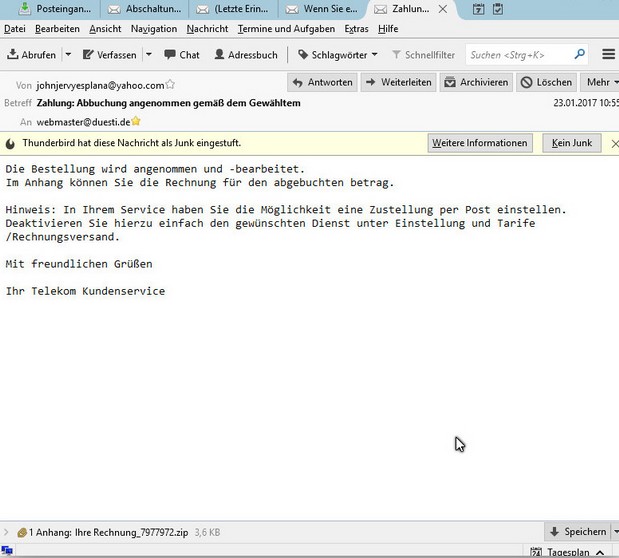Click Weitere Informationen button

480,143
